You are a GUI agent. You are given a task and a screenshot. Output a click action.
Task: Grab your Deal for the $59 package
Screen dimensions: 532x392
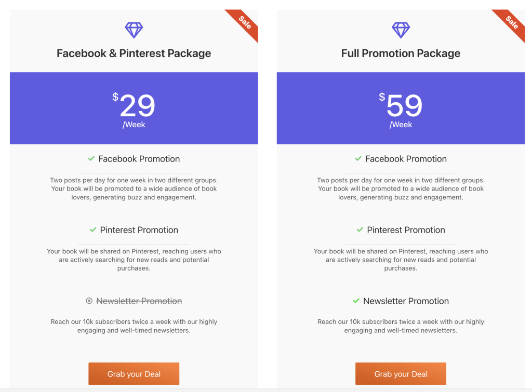point(401,374)
